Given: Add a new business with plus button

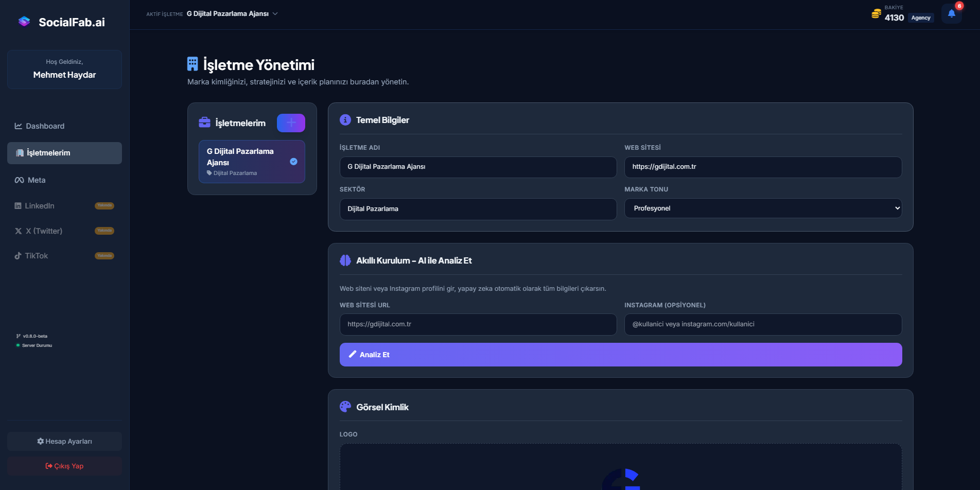Looking at the screenshot, I should tap(291, 123).
